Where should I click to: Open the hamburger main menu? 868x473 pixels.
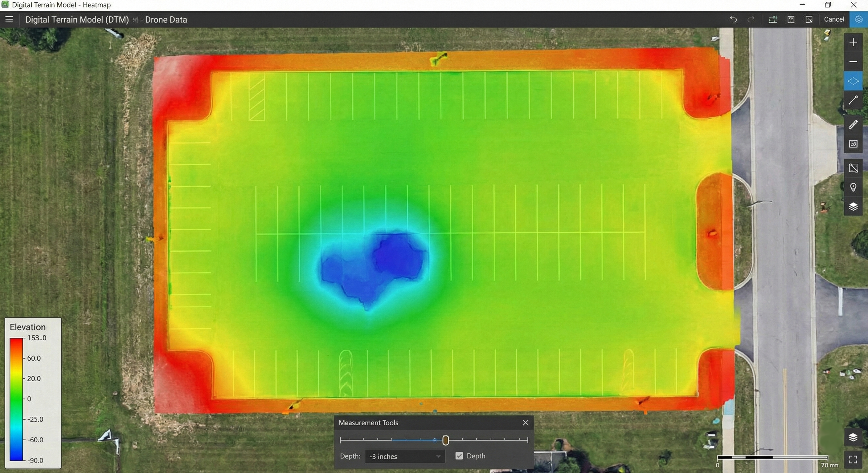click(x=10, y=19)
